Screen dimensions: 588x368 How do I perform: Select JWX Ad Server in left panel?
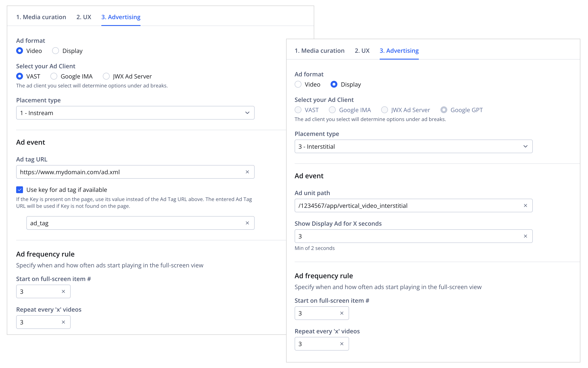pyautogui.click(x=106, y=76)
